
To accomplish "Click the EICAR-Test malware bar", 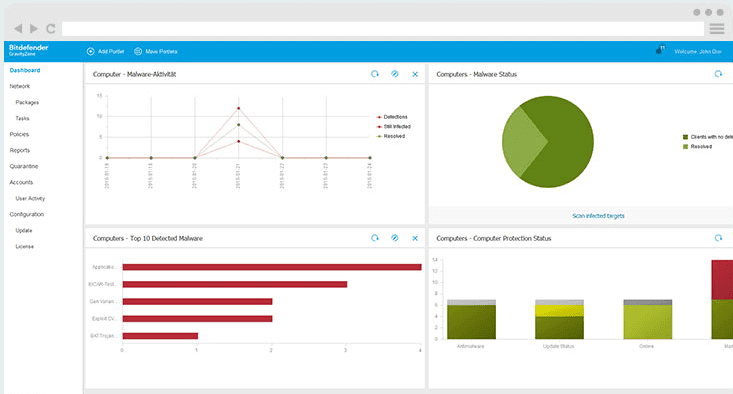I will [x=235, y=284].
